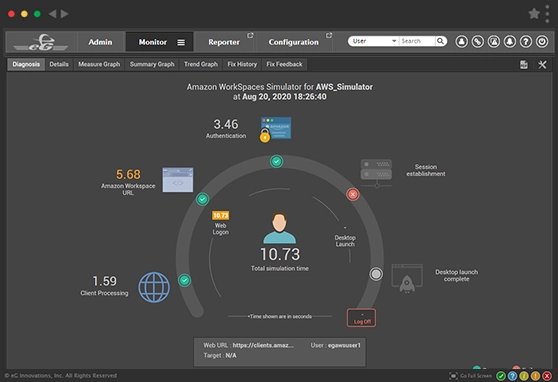Click the Amazon Workspace URL green marker
The image size is (558, 382).
[202, 199]
